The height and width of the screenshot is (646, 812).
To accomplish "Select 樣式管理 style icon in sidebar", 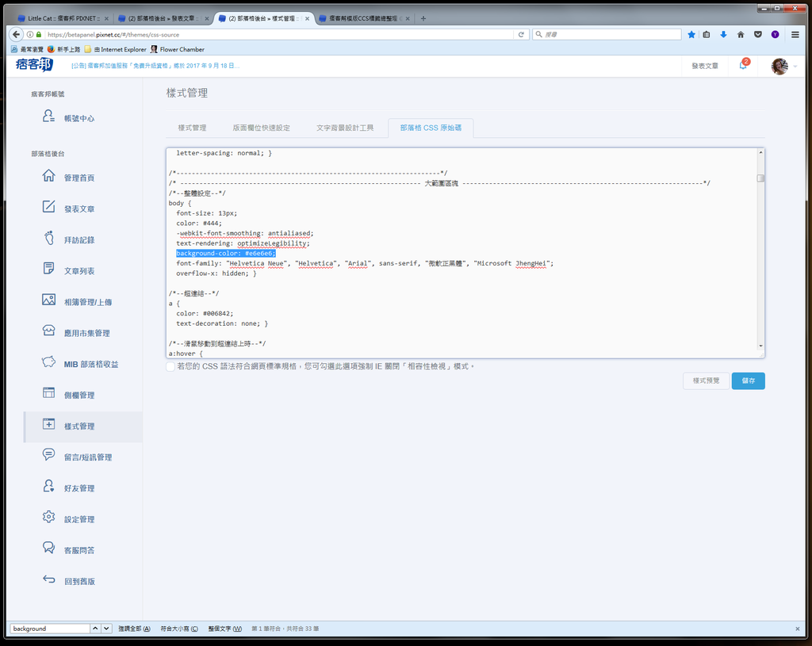I will (48, 424).
